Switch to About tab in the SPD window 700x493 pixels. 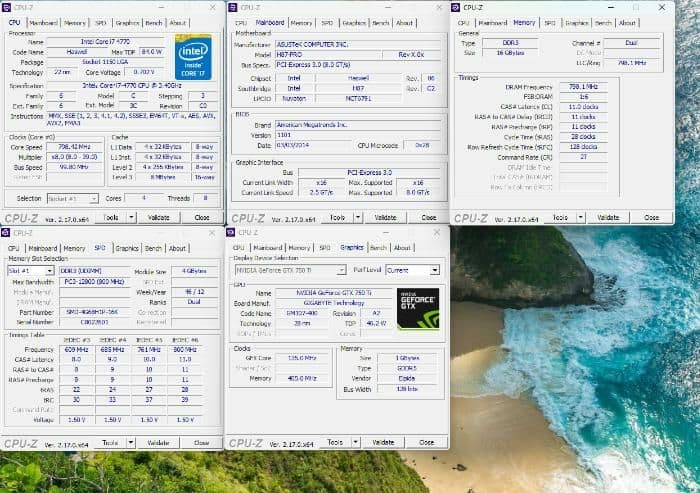pos(177,248)
